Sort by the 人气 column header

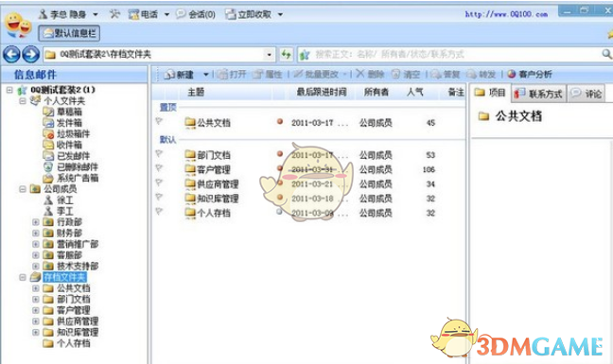tap(415, 92)
